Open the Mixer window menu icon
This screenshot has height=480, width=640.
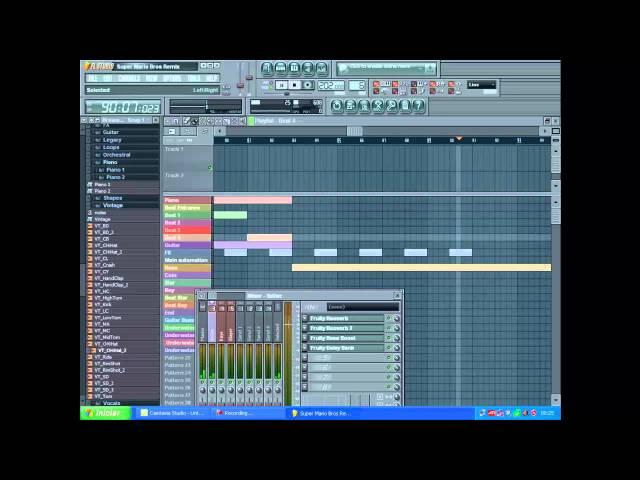[x=202, y=296]
